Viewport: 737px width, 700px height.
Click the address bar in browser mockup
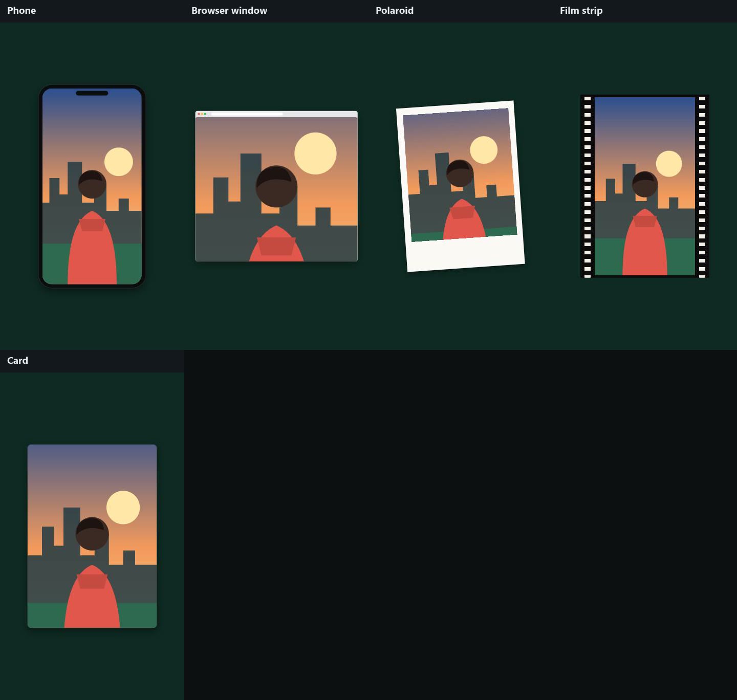(247, 114)
